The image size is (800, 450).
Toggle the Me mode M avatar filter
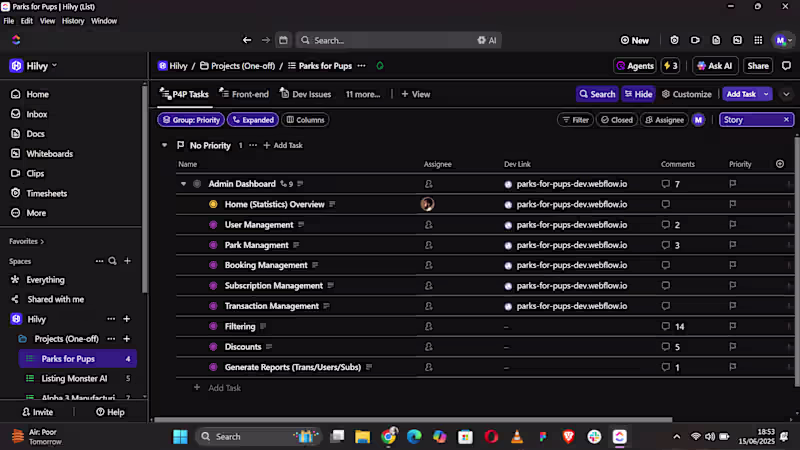pyautogui.click(x=698, y=120)
